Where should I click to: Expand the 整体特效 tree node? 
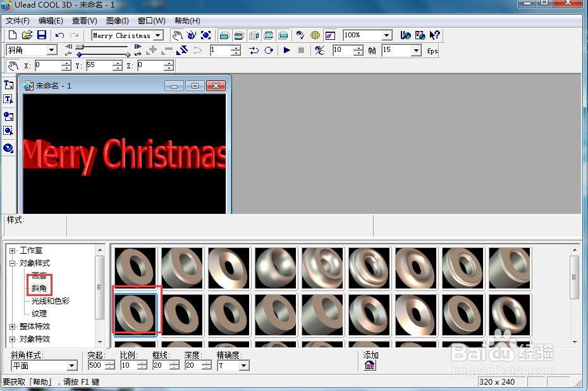[x=13, y=326]
